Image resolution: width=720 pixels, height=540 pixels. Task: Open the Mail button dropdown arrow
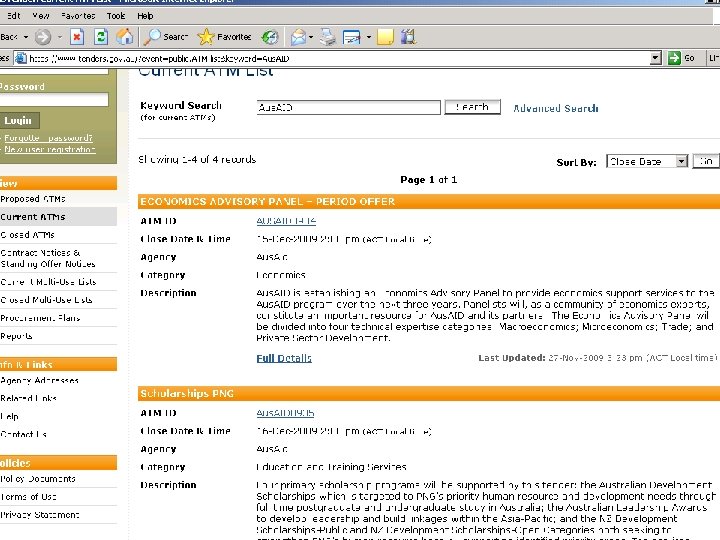coord(311,37)
